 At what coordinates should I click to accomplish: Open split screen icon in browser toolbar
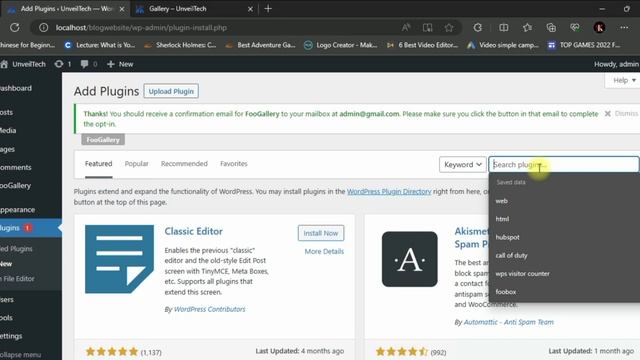504,27
